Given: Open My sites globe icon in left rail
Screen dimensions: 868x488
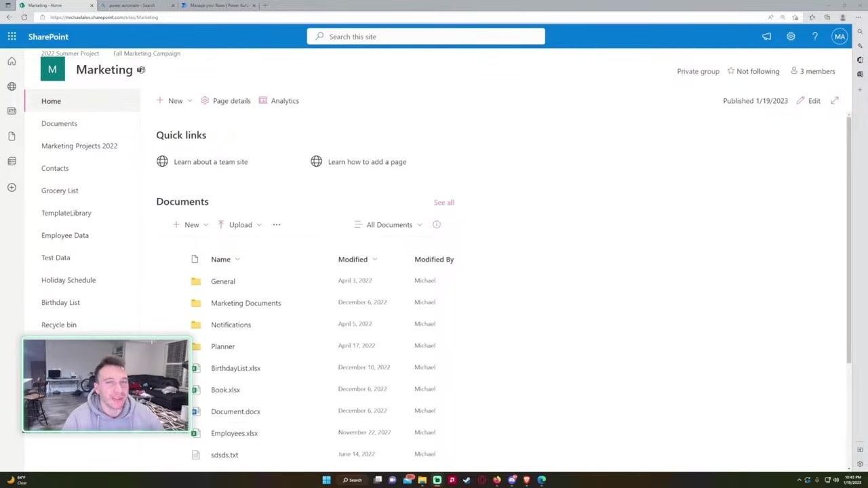Looking at the screenshot, I should pyautogui.click(x=12, y=86).
